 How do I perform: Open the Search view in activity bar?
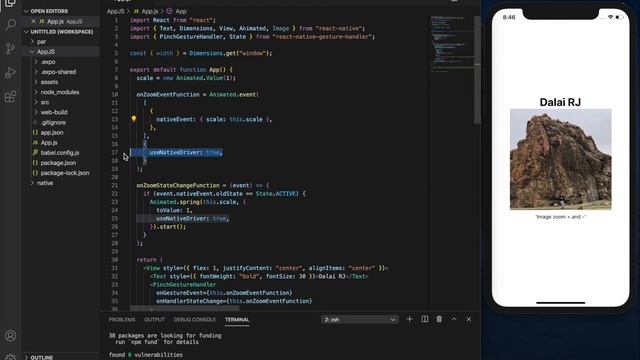[11, 24]
